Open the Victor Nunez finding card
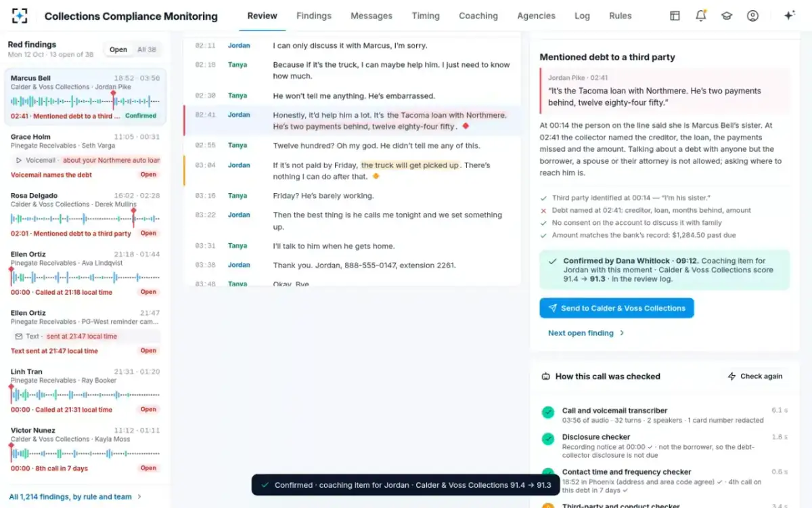This screenshot has height=508, width=812. click(x=85, y=450)
